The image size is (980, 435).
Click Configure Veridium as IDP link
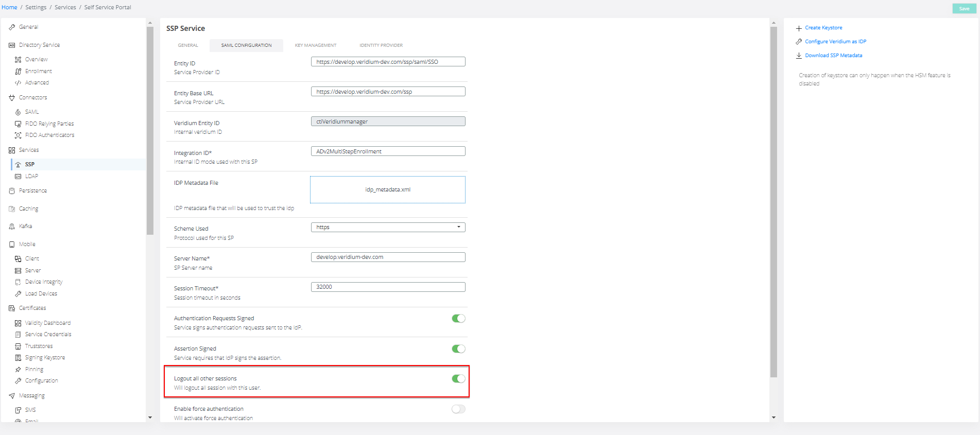pos(835,42)
